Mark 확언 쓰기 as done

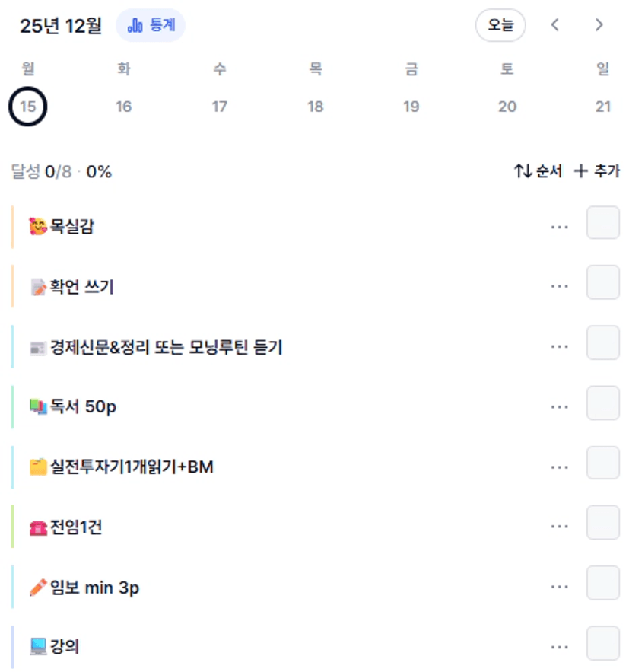603,286
